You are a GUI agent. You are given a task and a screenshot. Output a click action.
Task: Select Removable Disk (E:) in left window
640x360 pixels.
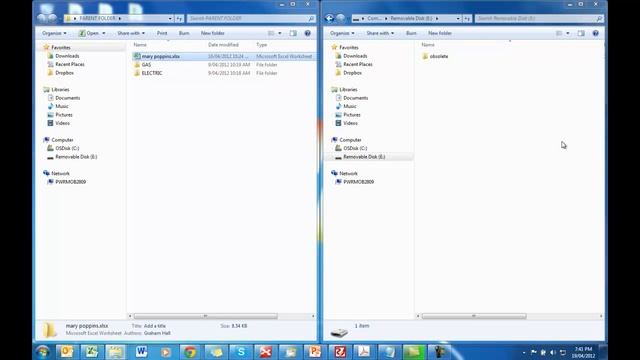[x=76, y=157]
